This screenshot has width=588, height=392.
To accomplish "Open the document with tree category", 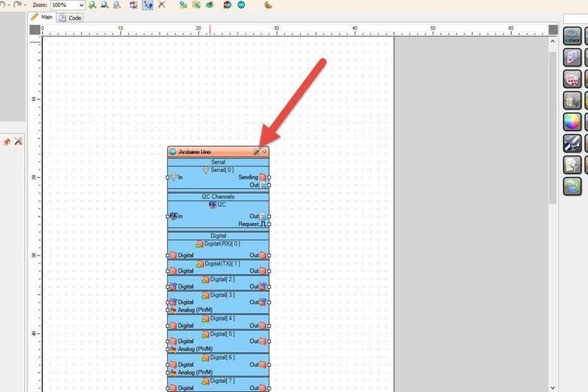I will [572, 164].
